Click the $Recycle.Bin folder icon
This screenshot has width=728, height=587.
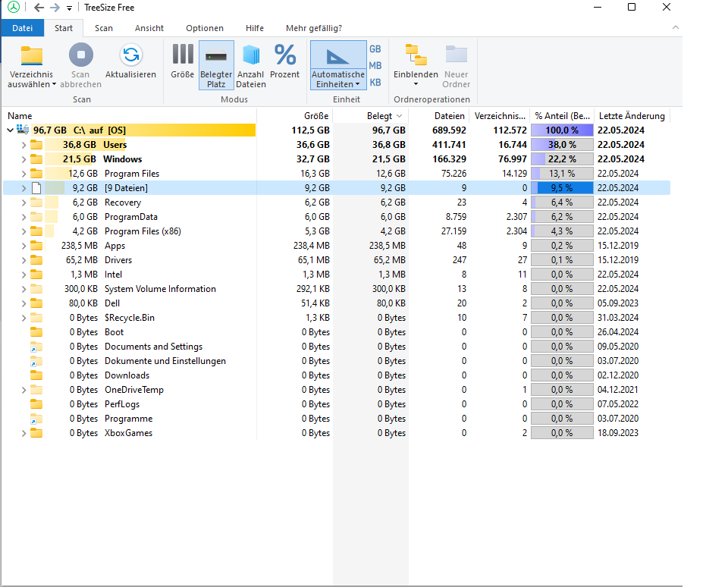pyautogui.click(x=36, y=317)
